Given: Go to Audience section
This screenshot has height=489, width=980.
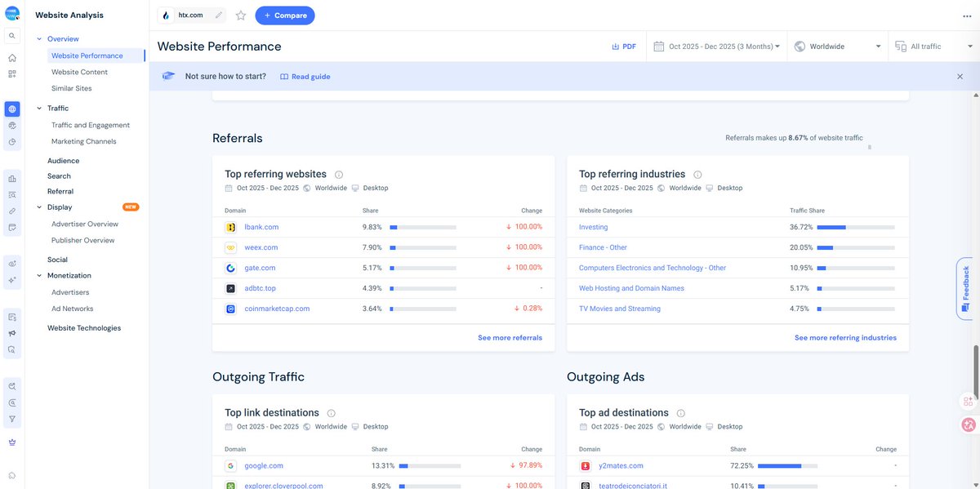Looking at the screenshot, I should point(64,161).
